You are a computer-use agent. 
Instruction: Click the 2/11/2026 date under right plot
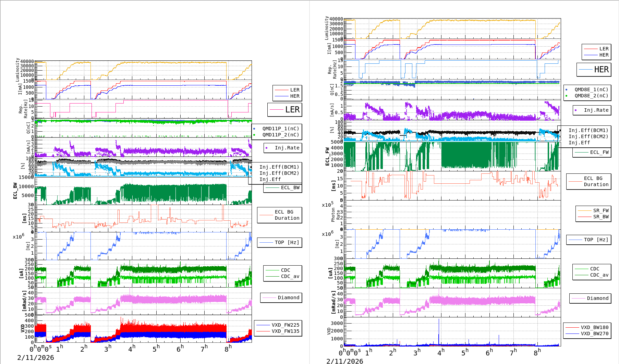[344, 361]
